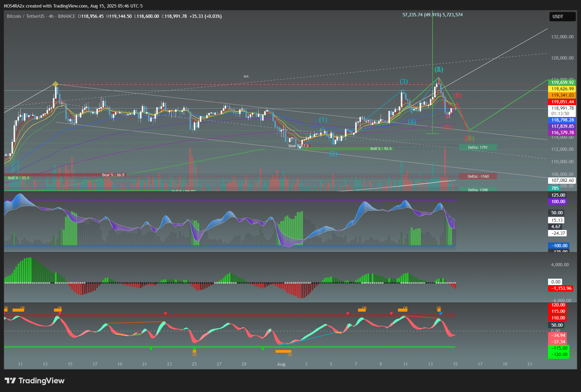The image size is (581, 392).
Task: Click the wave (1) label
Action: click(x=323, y=120)
